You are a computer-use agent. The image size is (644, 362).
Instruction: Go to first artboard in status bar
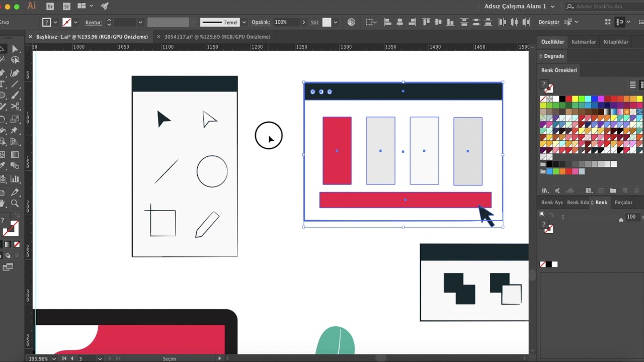pos(64,358)
